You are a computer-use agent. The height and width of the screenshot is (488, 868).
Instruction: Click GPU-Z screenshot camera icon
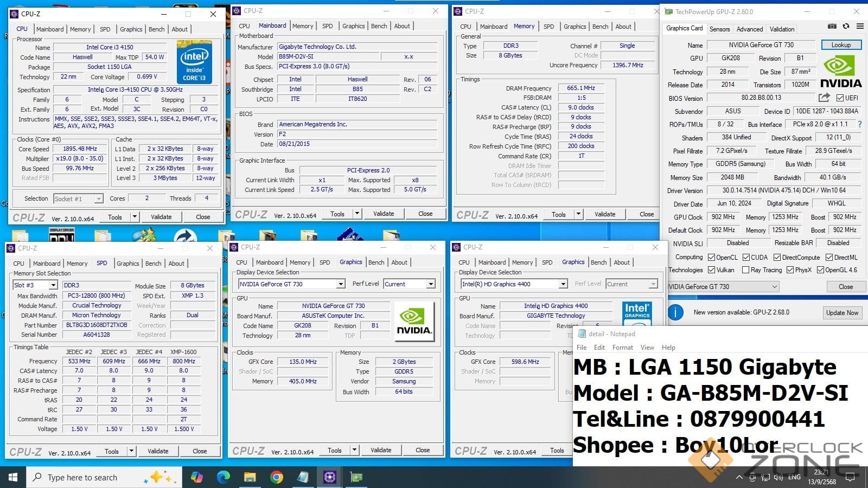(x=832, y=26)
